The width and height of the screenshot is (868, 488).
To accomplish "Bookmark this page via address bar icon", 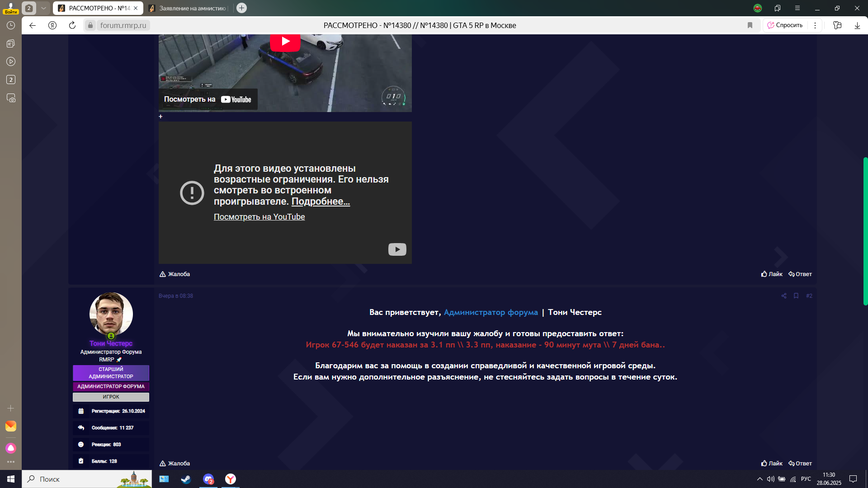I will coord(750,25).
